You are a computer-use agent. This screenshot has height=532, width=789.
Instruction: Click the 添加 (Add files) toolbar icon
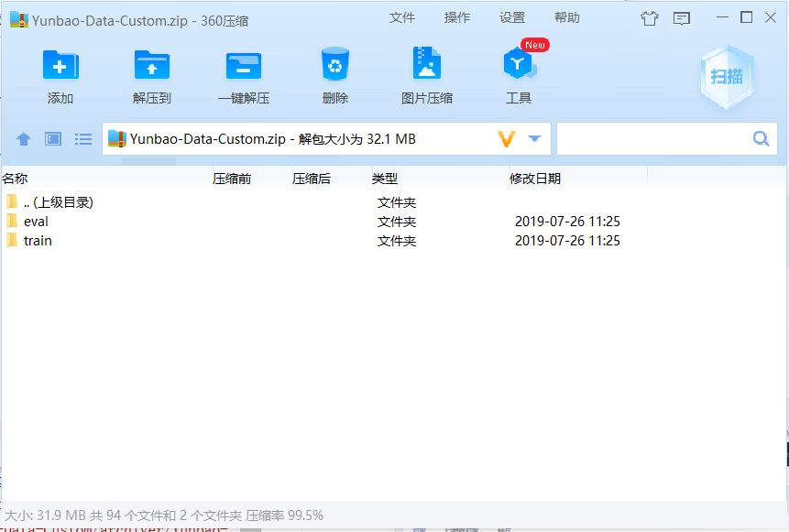(60, 71)
